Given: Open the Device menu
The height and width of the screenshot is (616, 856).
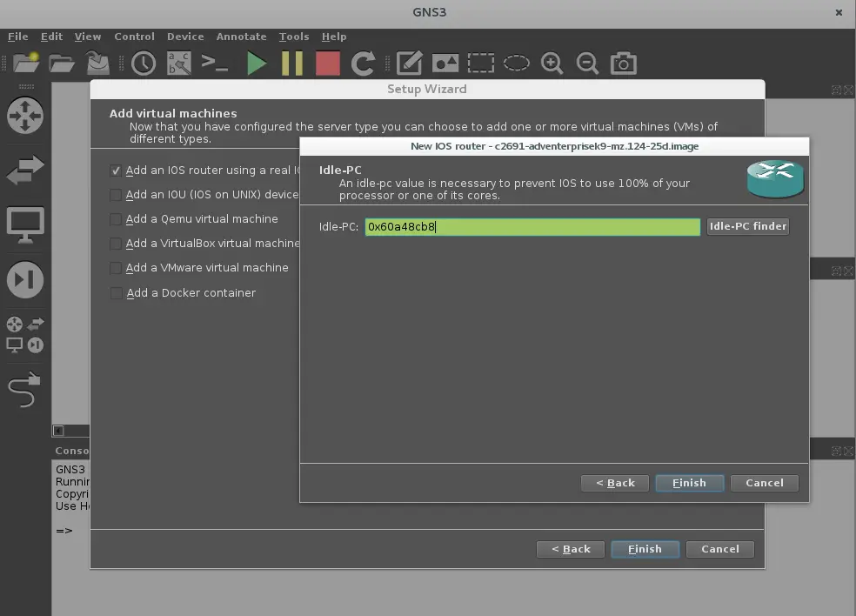Looking at the screenshot, I should pos(185,37).
